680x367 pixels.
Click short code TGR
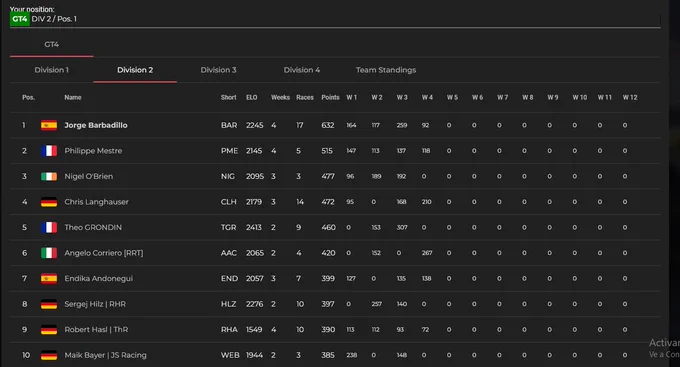pos(229,227)
